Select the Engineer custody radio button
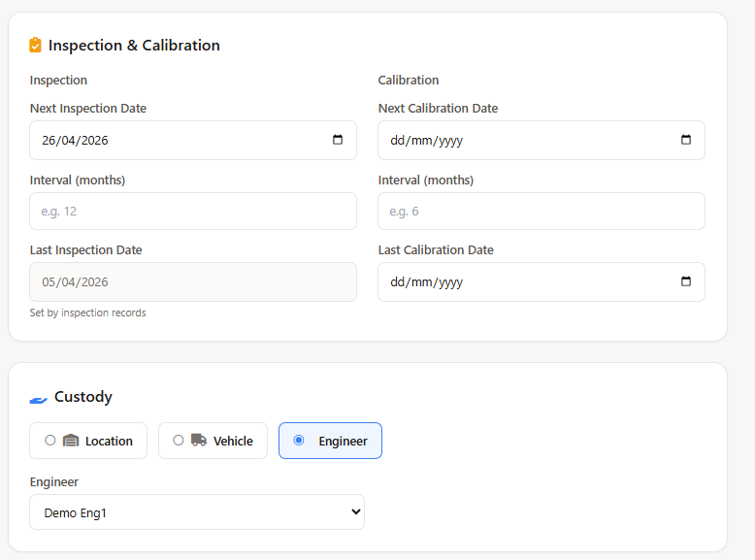The image size is (755, 560). tap(299, 440)
